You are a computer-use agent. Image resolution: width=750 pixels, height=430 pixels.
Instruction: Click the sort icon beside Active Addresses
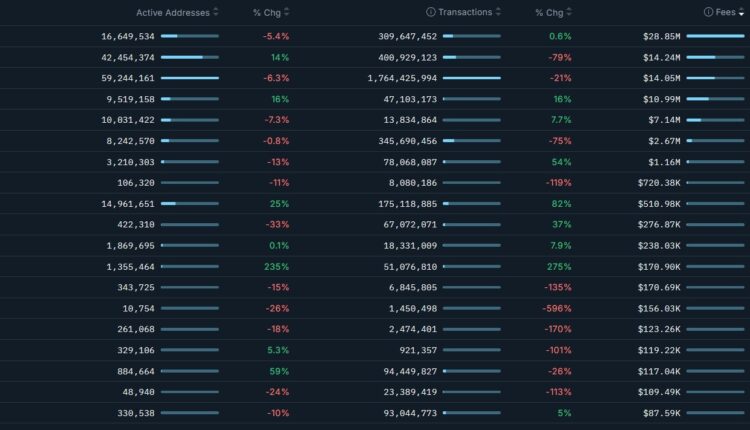[216, 13]
